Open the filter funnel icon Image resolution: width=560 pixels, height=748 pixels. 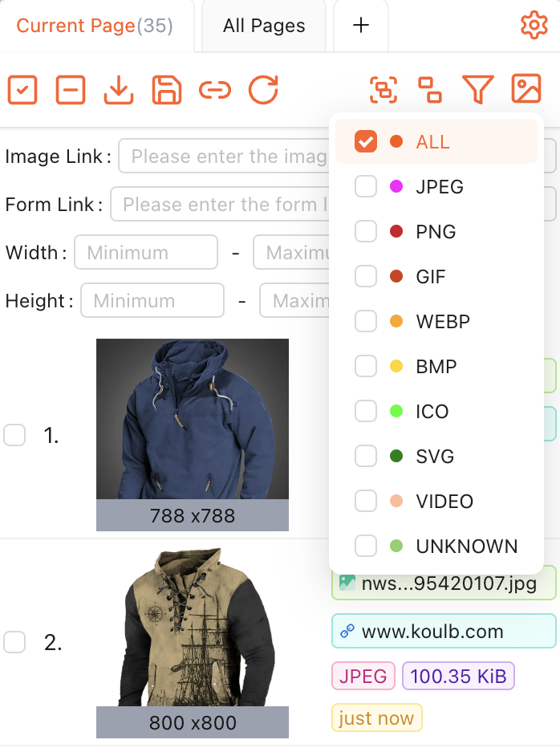(x=478, y=90)
